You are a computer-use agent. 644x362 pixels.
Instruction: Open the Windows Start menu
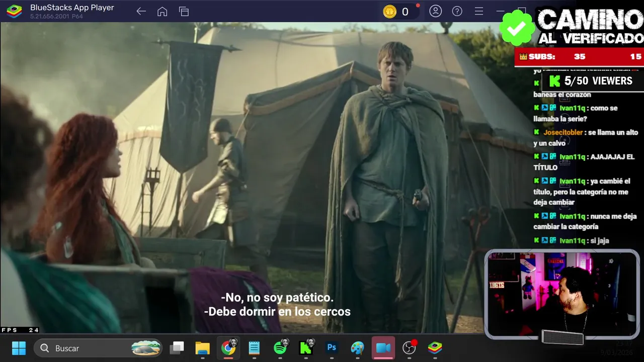click(19, 348)
